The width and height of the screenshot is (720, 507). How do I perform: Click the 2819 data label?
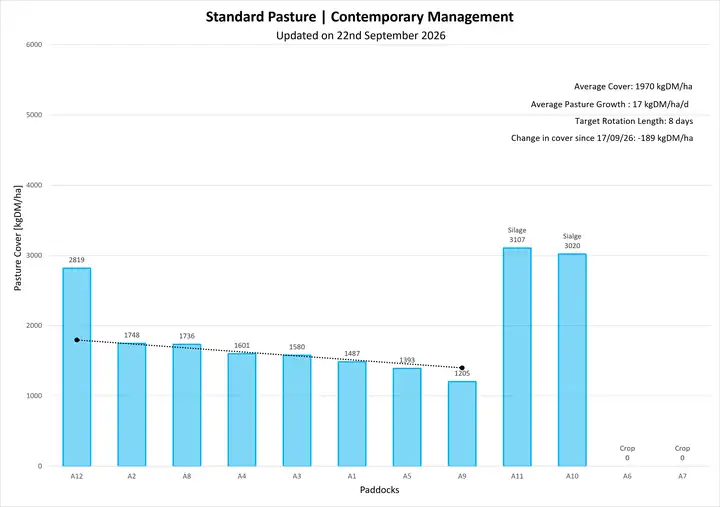pos(77,260)
